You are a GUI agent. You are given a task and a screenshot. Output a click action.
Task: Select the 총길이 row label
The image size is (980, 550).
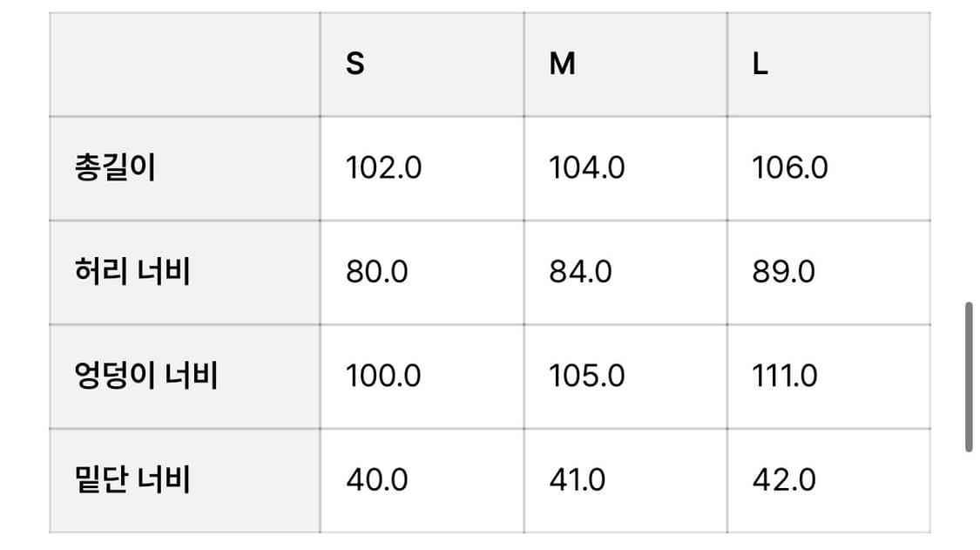116,167
